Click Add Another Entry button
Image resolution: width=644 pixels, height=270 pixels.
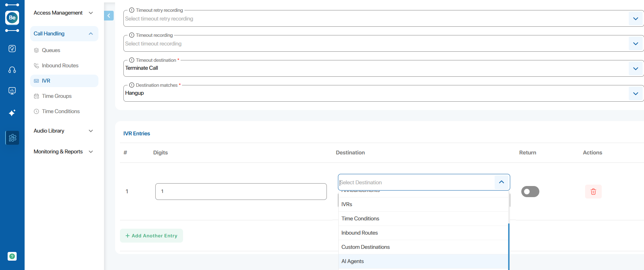coord(151,236)
